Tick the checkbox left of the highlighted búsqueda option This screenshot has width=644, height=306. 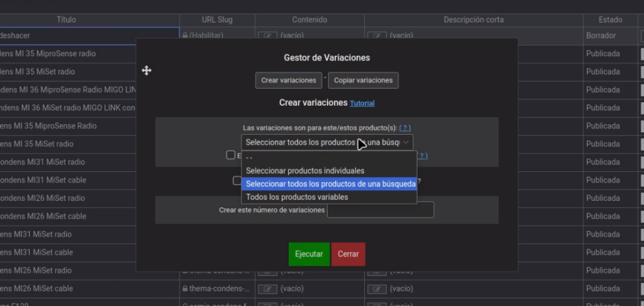tap(236, 181)
